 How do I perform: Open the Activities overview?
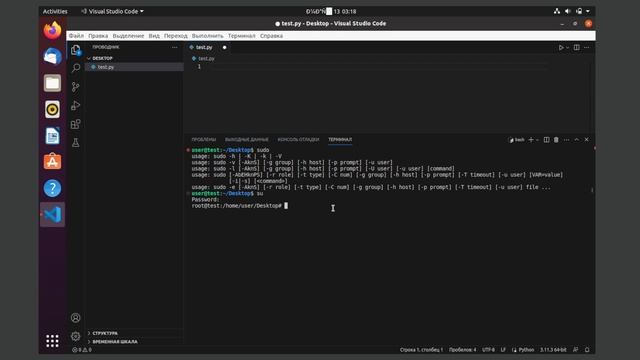click(x=55, y=11)
